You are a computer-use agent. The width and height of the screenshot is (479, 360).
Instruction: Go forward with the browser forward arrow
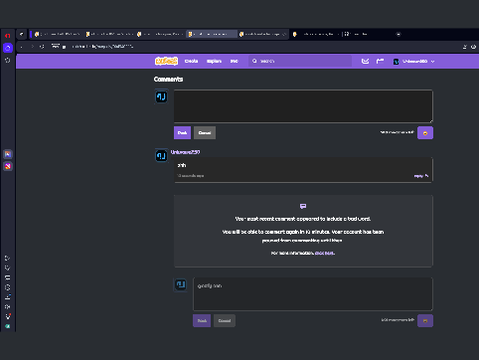[32, 47]
